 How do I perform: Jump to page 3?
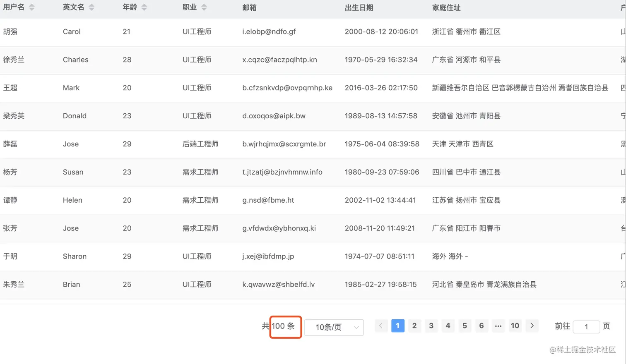tap(431, 326)
